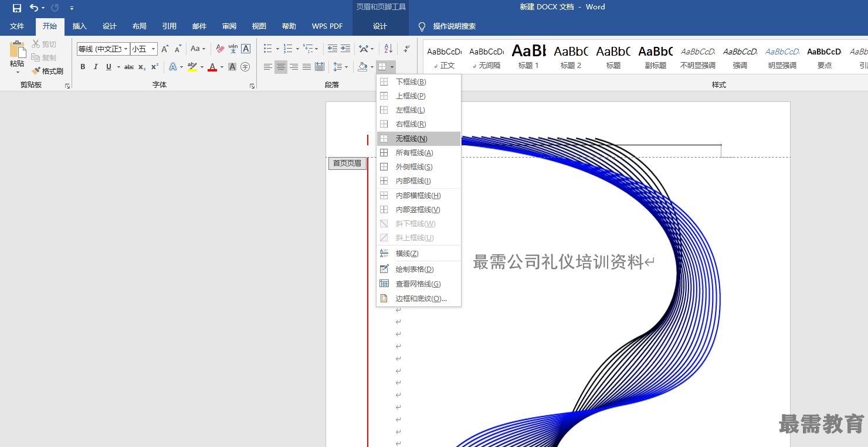Click the Save icon in the title bar

(x=17, y=8)
